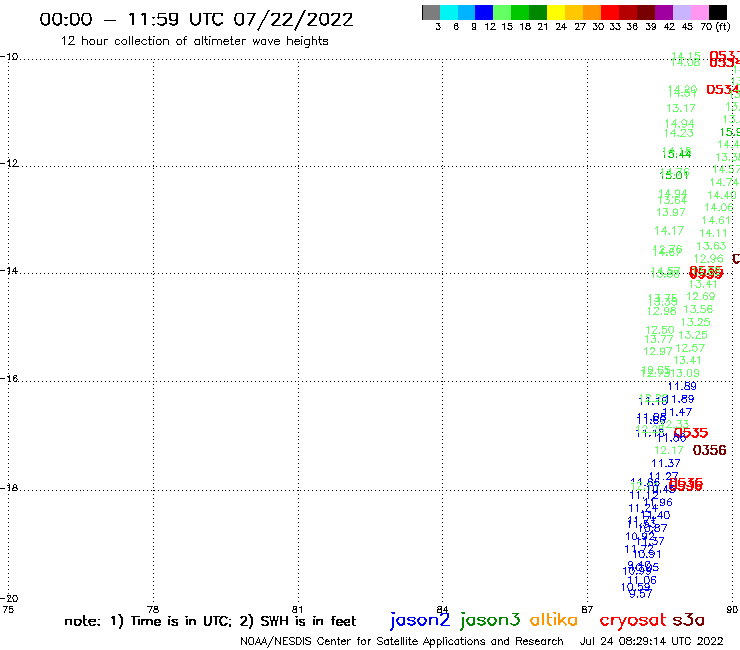The height and width of the screenshot is (650, 740).
Task: Click the wave height value 14.06
Action: pyautogui.click(x=719, y=207)
